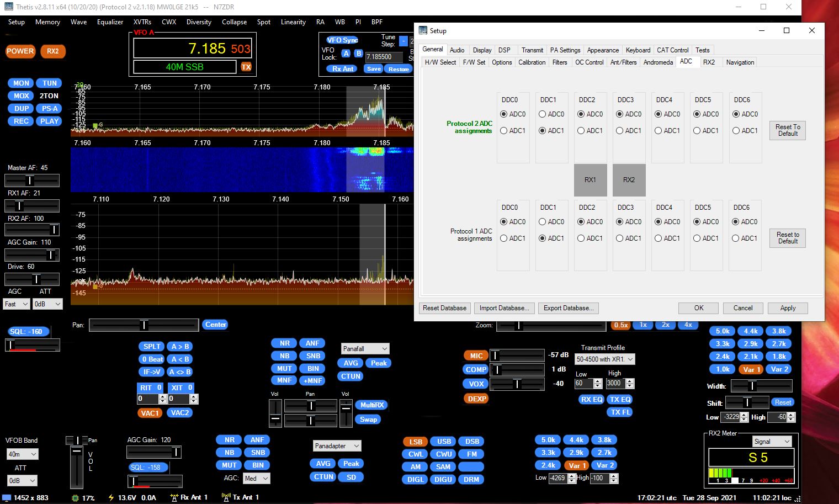The image size is (839, 504).
Task: Open the ATT 0dB dropdown beside AGC Fast
Action: (x=47, y=304)
